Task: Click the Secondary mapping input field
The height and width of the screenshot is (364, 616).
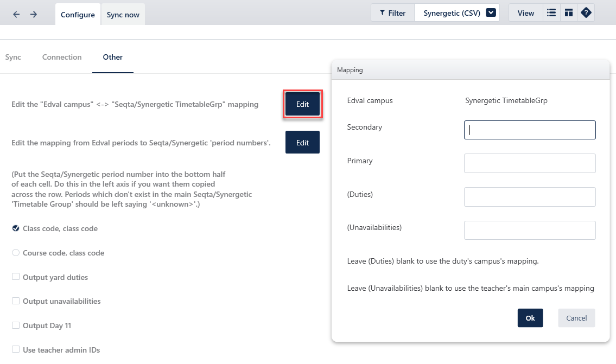Action: [530, 130]
